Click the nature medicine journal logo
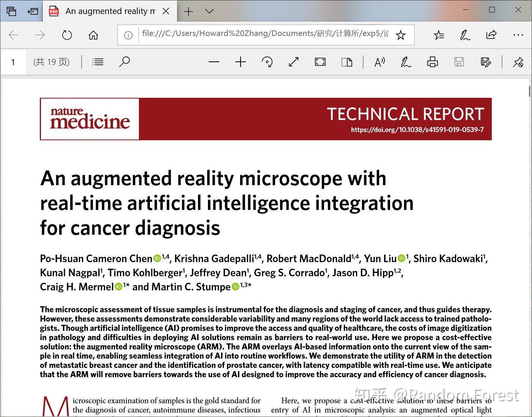This screenshot has height=417, width=532. 90,119
